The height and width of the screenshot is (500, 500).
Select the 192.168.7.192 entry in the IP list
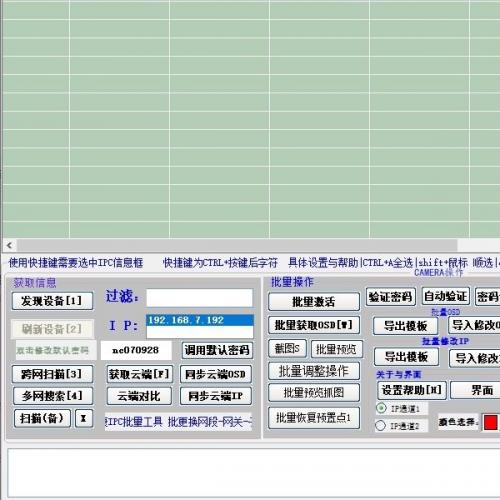click(x=200, y=320)
